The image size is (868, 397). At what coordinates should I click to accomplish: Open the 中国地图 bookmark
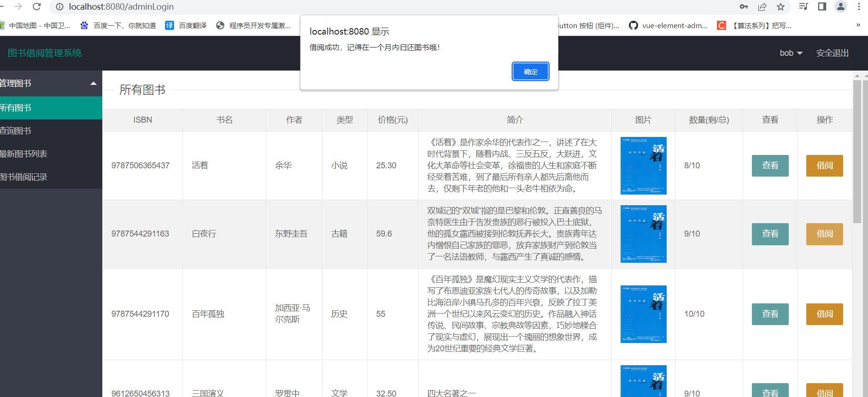click(35, 25)
